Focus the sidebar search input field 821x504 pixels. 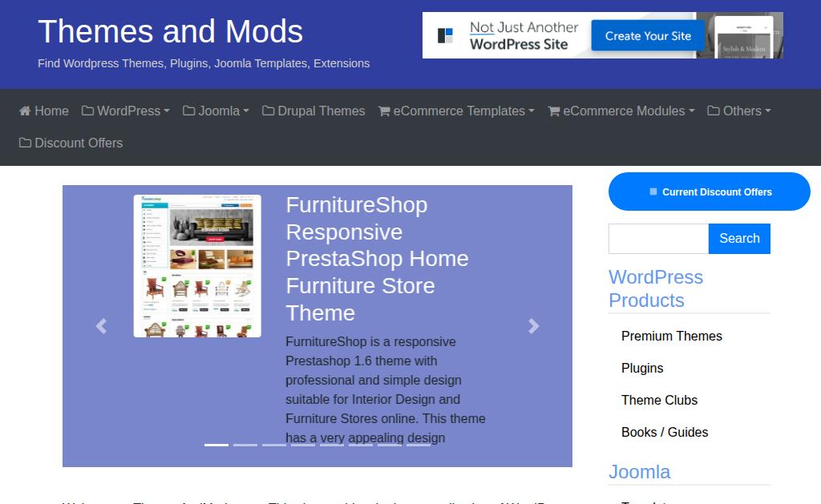(x=659, y=239)
